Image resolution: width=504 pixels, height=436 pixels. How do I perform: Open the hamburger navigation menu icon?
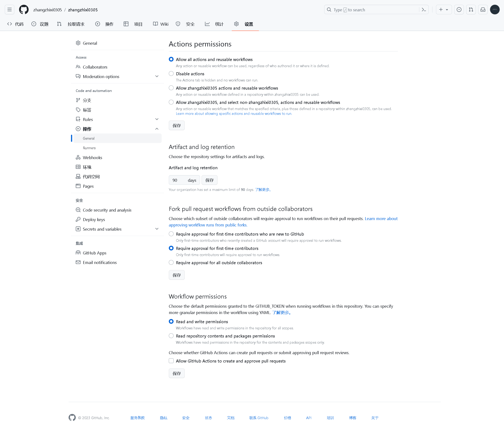[10, 10]
